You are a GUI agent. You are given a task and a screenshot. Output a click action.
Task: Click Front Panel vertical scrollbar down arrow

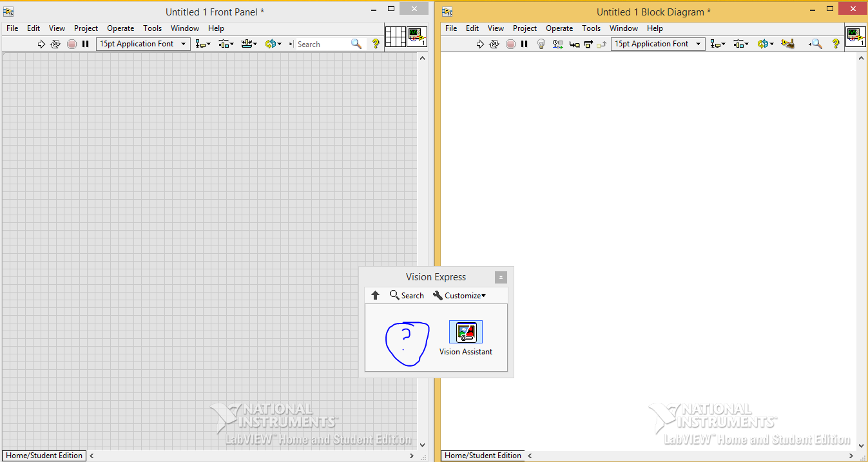point(423,445)
